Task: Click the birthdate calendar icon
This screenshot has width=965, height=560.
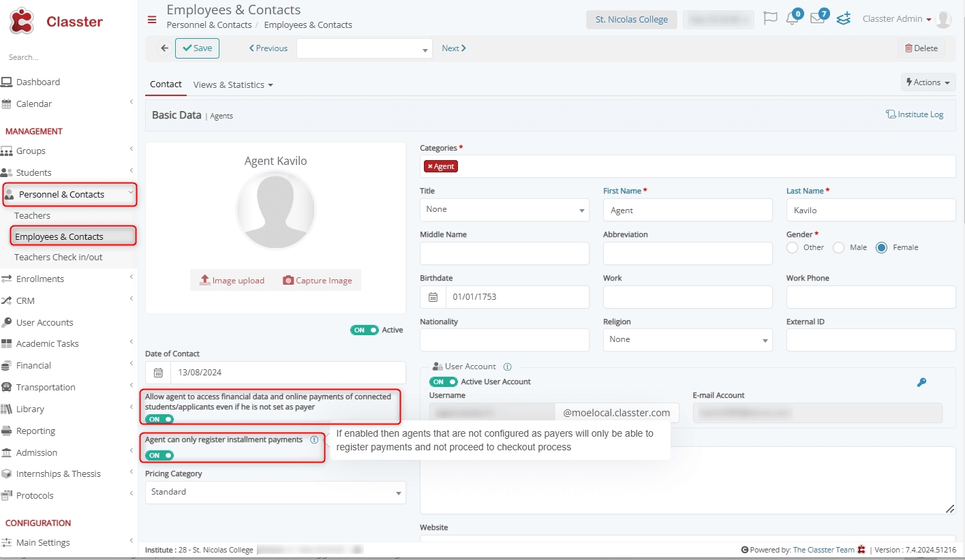Action: pyautogui.click(x=433, y=297)
